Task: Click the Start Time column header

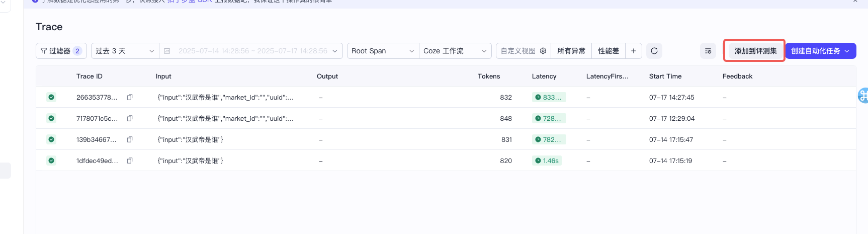Action: pos(665,76)
